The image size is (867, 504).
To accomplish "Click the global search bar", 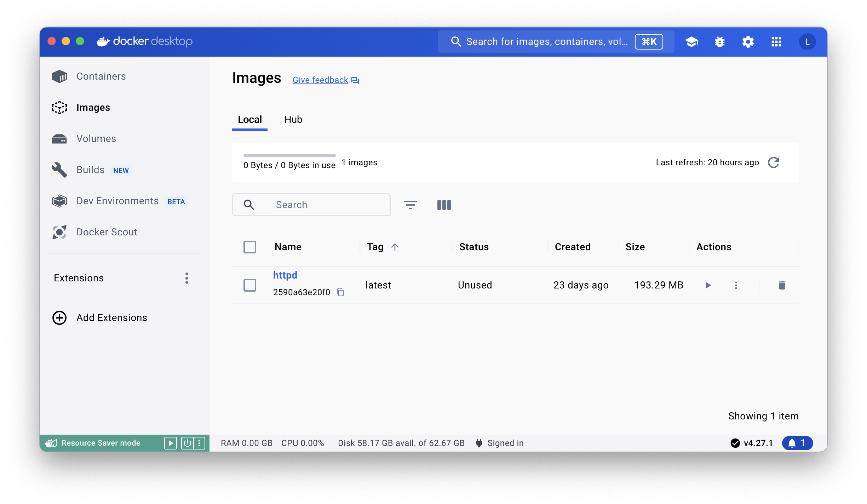I will point(556,42).
